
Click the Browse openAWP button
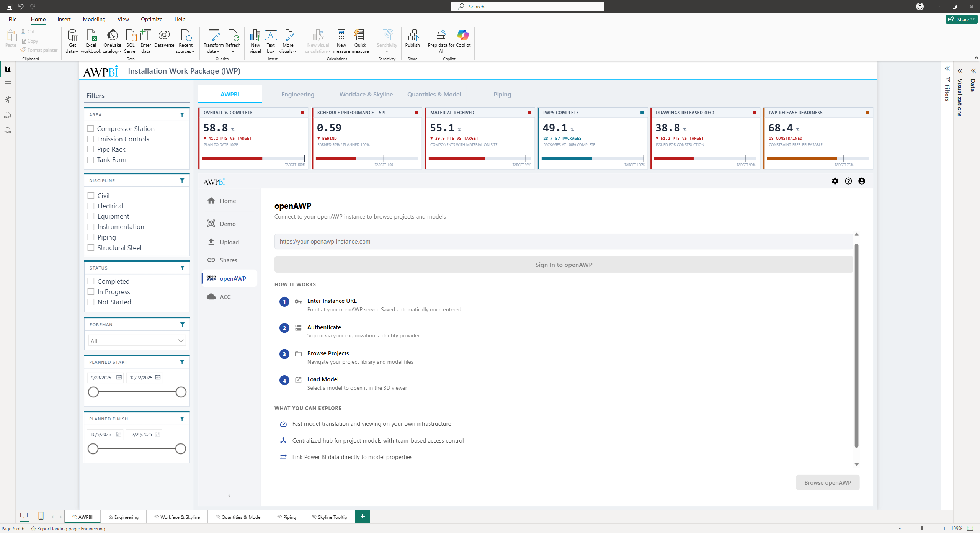coord(828,482)
